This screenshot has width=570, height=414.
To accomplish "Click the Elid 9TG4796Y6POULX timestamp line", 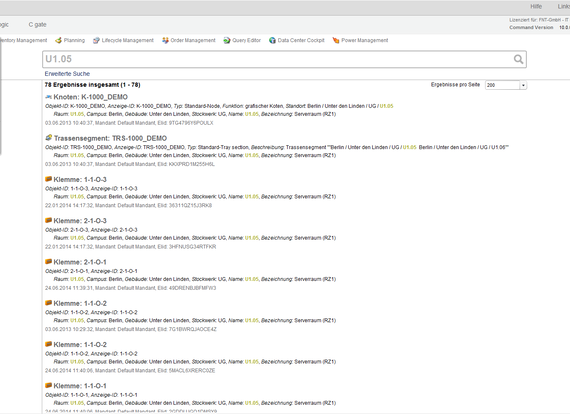I will (129, 123).
